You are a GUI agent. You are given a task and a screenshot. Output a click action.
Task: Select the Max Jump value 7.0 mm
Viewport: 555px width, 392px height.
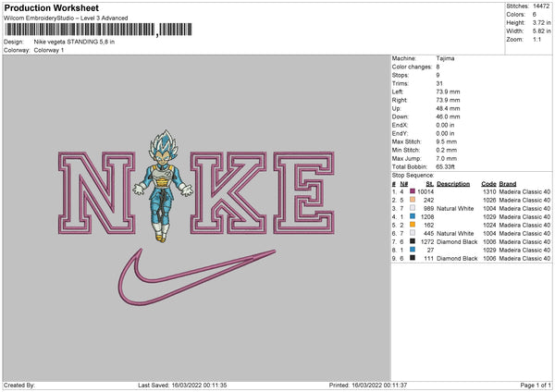[x=447, y=158]
